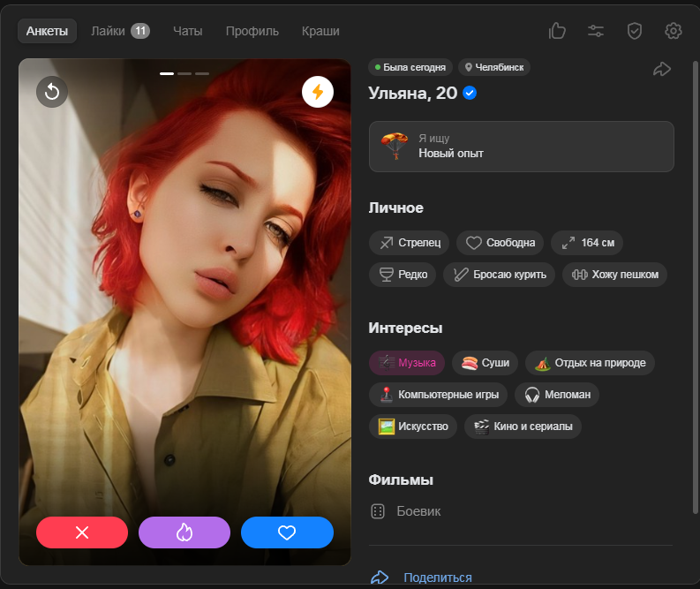Open the Я ищу Новый опыт card
This screenshot has height=589, width=700.
[522, 147]
